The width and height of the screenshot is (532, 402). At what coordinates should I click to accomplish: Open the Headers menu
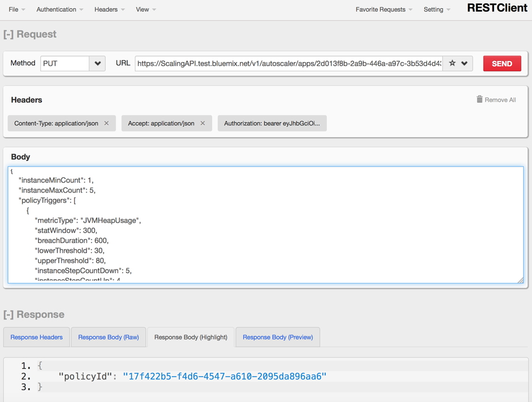[x=109, y=9]
